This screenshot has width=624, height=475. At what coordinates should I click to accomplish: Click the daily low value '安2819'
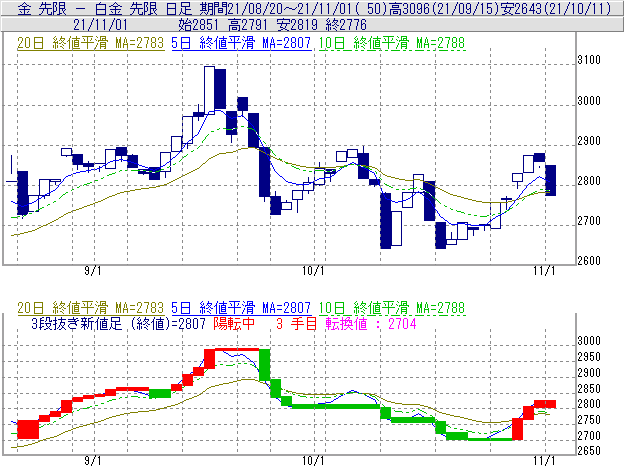297,25
